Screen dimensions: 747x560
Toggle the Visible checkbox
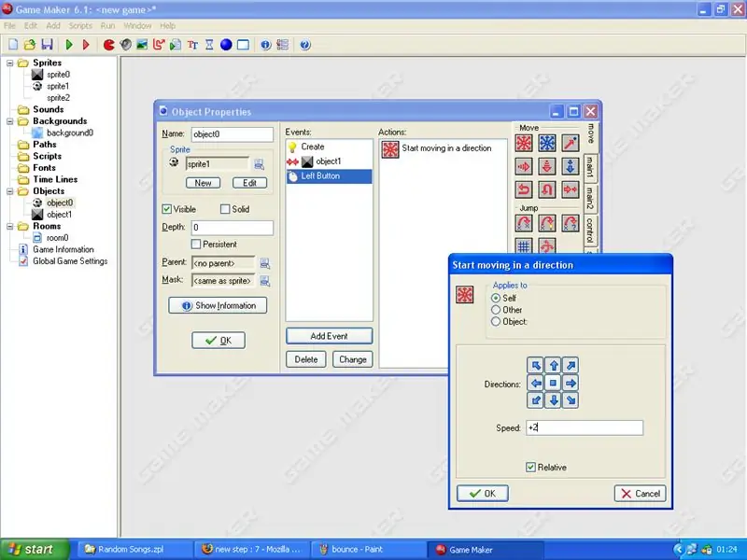[x=167, y=209]
